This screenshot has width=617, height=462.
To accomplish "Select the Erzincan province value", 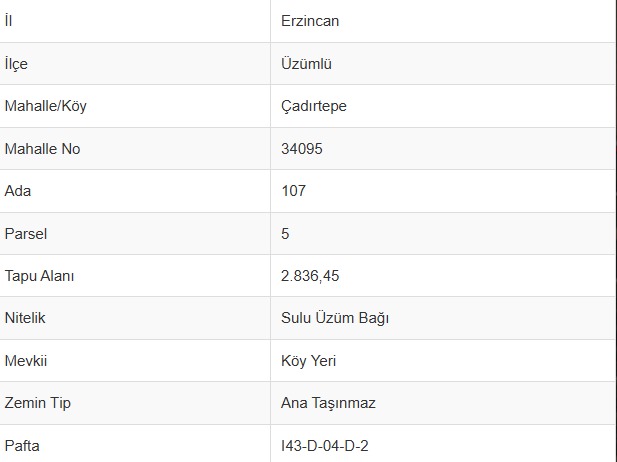I will click(310, 21).
